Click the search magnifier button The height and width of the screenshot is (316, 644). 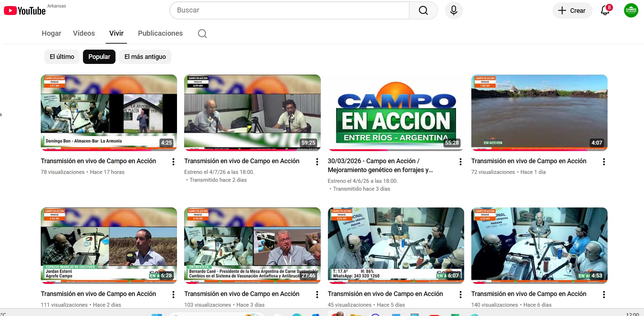[423, 10]
